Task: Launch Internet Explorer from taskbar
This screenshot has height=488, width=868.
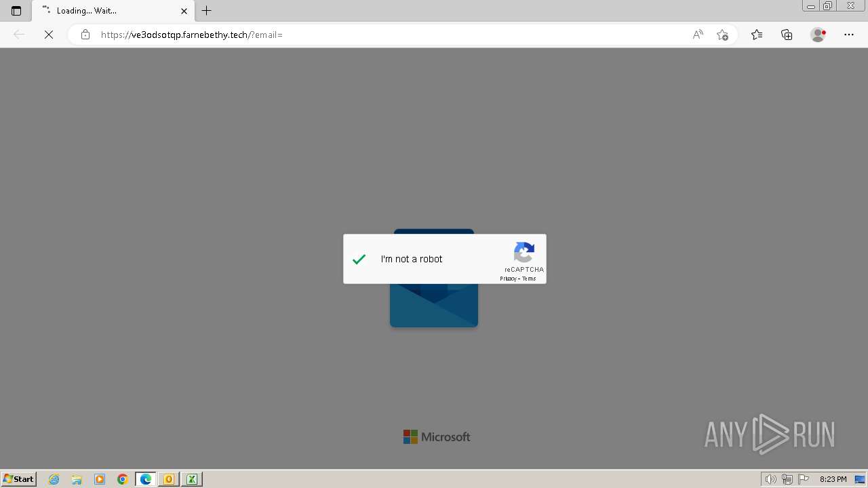Action: (54, 479)
